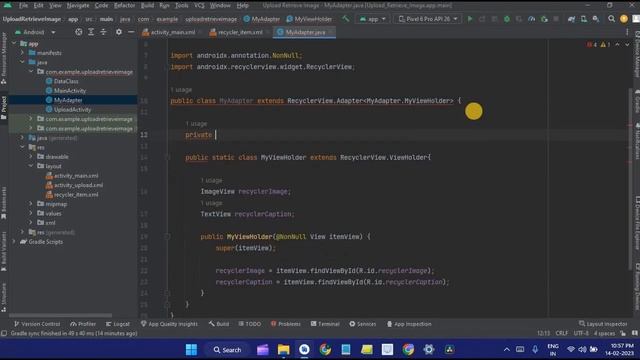
Task: Open Project panel gear options
Action: click(x=118, y=32)
